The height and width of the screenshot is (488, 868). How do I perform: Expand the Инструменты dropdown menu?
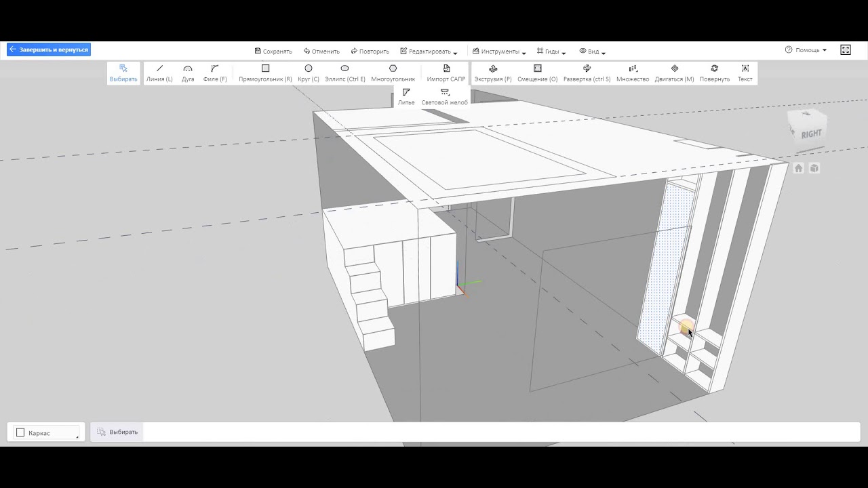(499, 51)
